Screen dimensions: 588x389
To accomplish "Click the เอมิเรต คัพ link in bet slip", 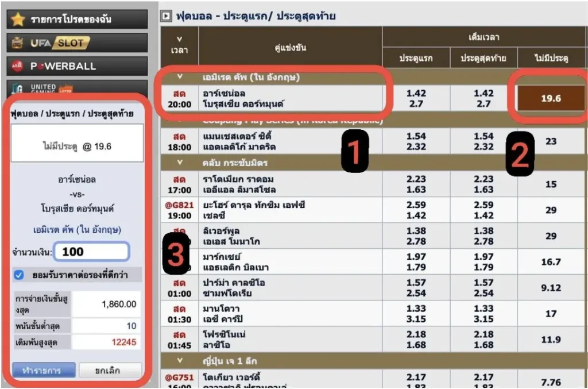I will (77, 230).
